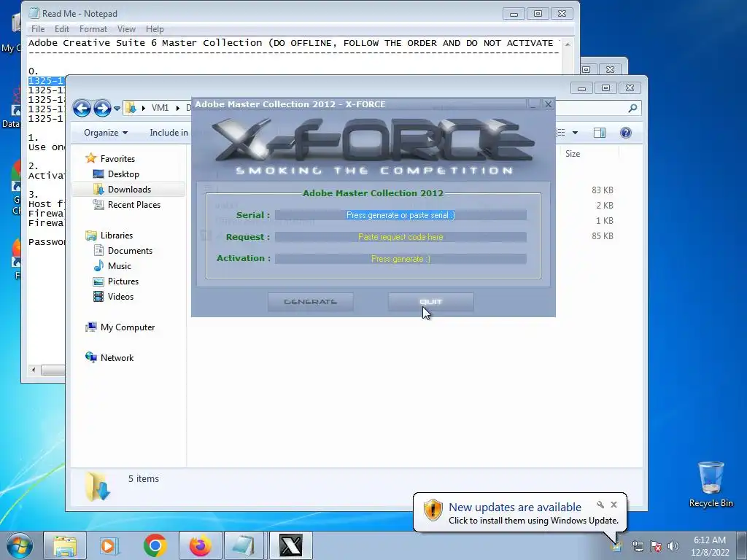Click the network tray icon
Viewport: 747px width, 560px height.
click(x=638, y=546)
